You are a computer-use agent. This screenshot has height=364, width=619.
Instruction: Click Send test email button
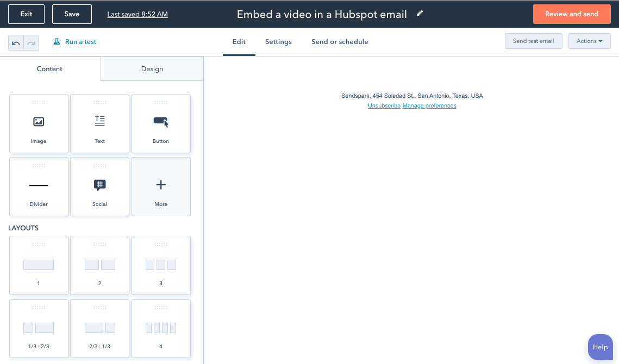click(x=533, y=41)
